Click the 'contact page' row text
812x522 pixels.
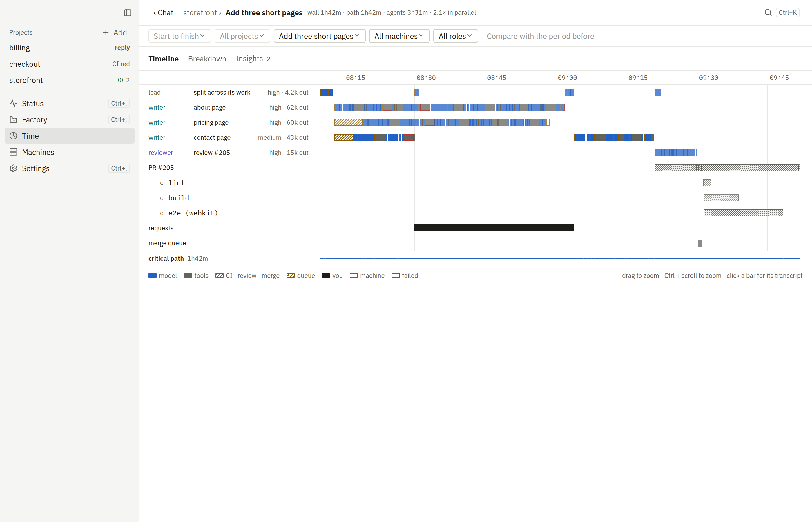click(212, 138)
